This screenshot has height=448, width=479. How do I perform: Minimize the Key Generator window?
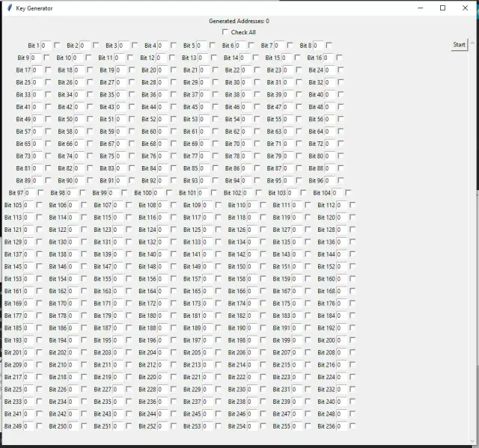click(x=421, y=8)
